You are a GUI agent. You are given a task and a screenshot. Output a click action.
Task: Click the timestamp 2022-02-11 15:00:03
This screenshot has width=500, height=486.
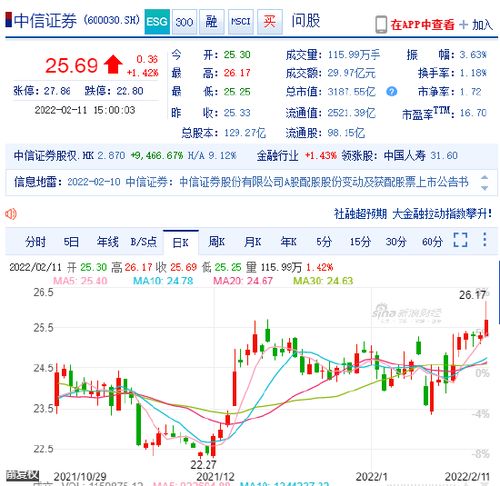[x=85, y=110]
